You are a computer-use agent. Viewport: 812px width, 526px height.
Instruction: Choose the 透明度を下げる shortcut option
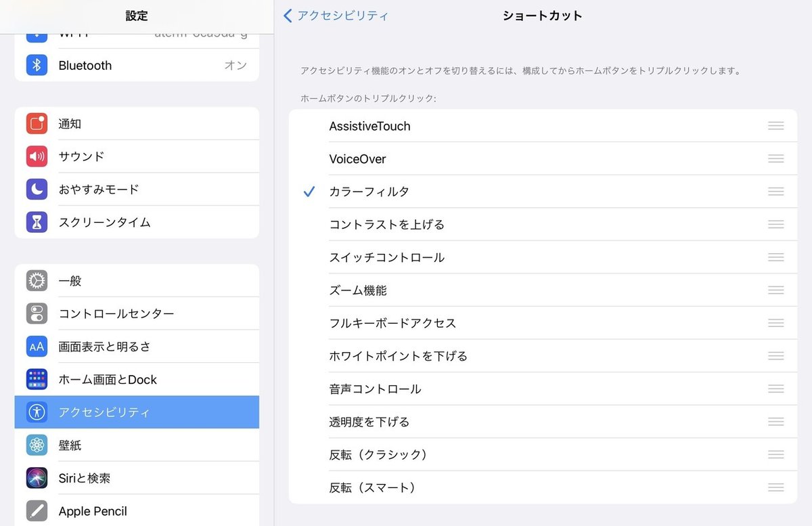point(369,422)
